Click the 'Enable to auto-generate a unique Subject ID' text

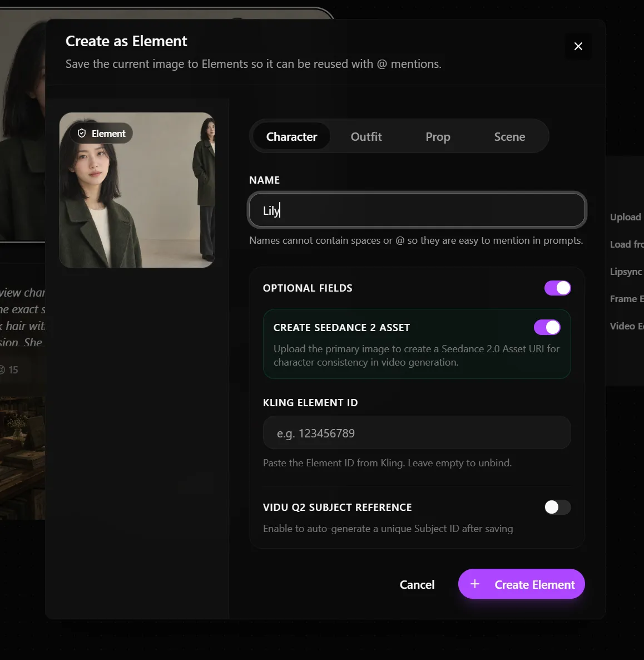388,529
